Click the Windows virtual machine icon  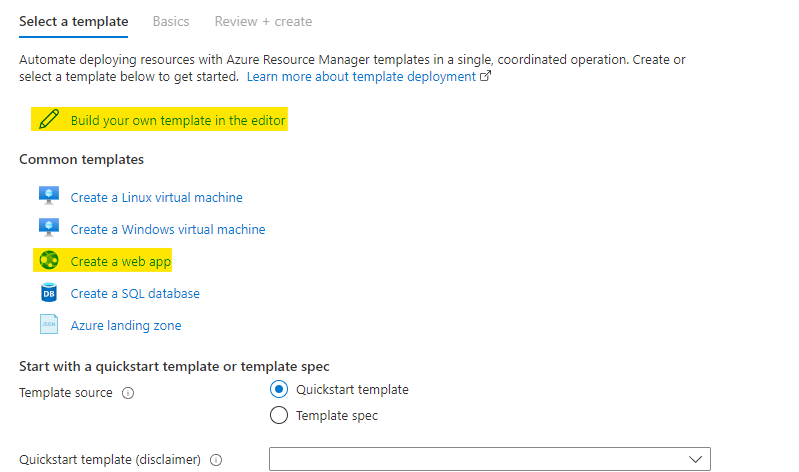[x=49, y=229]
